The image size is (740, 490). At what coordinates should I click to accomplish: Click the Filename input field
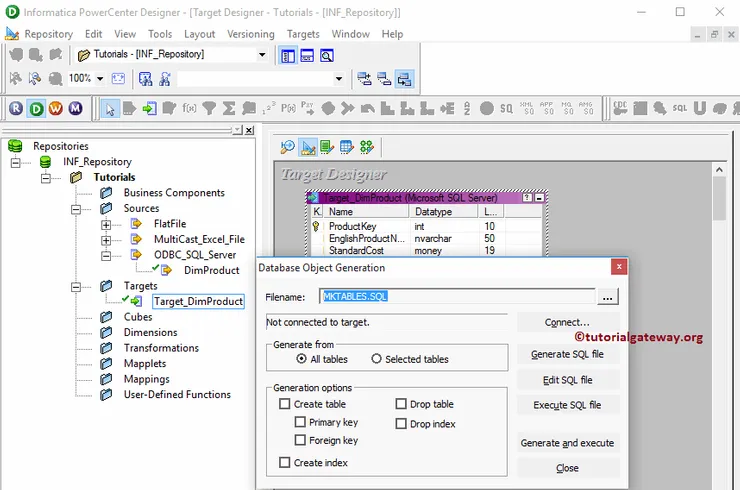pyautogui.click(x=457, y=296)
